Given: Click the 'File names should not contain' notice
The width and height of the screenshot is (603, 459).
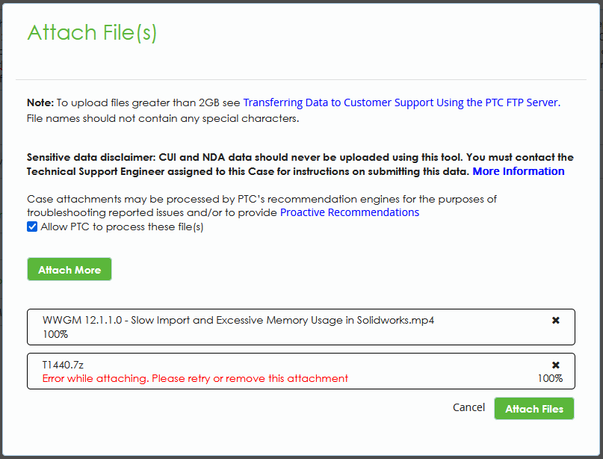Looking at the screenshot, I should (x=163, y=118).
